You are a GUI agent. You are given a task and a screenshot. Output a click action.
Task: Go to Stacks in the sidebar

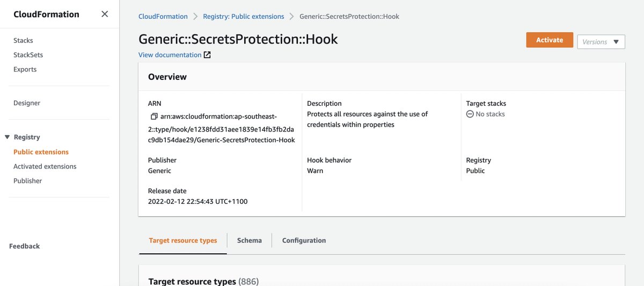23,40
